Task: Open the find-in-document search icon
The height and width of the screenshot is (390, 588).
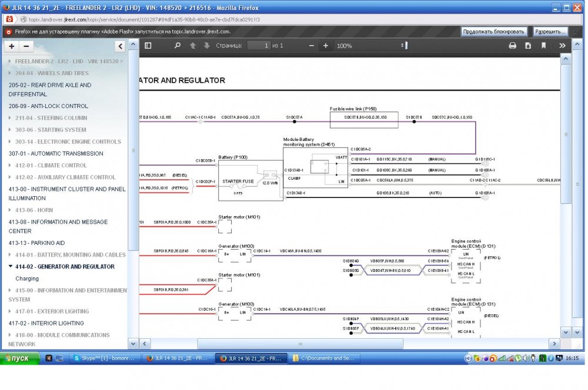Action: pos(178,46)
